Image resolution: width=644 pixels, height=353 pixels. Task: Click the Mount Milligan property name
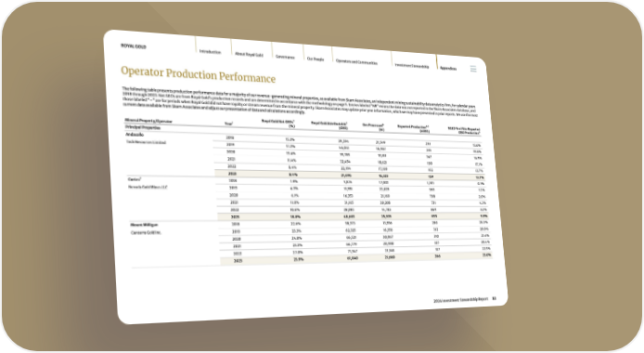coord(144,225)
